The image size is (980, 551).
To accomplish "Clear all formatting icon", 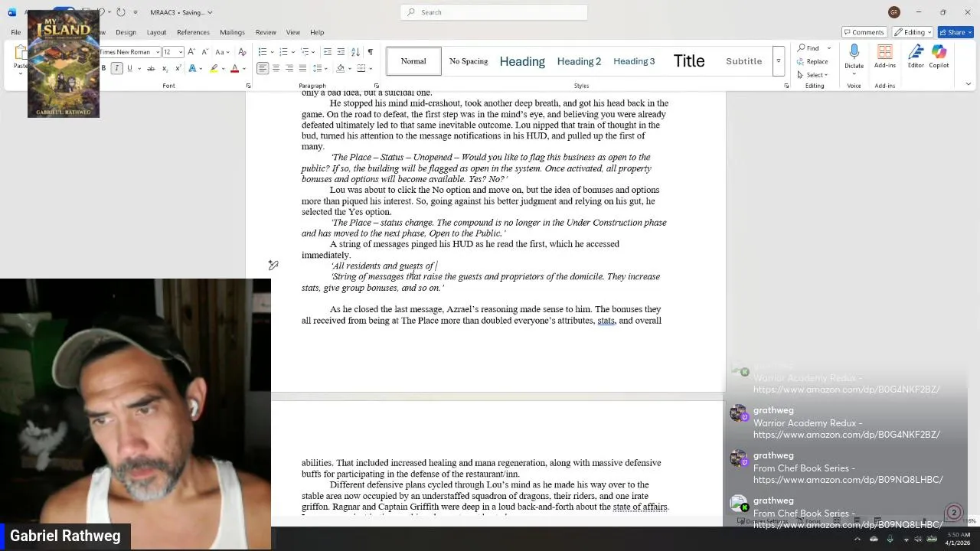I will (242, 52).
